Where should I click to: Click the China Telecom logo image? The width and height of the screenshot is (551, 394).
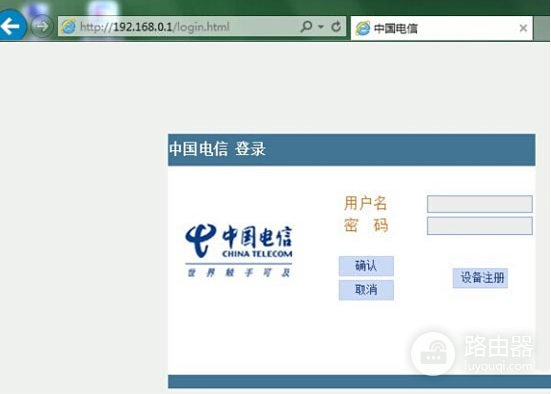pyautogui.click(x=239, y=250)
